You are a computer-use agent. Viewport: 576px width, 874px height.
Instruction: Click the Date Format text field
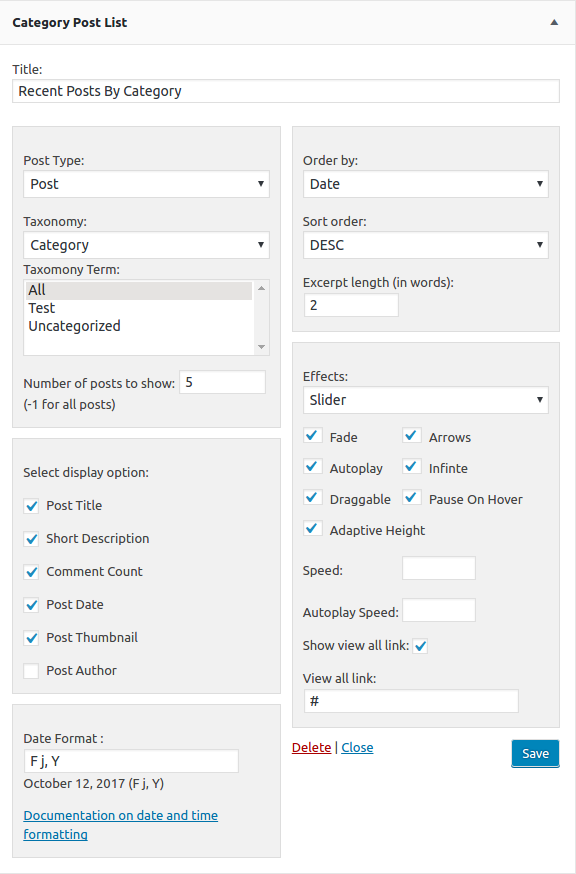click(x=131, y=761)
